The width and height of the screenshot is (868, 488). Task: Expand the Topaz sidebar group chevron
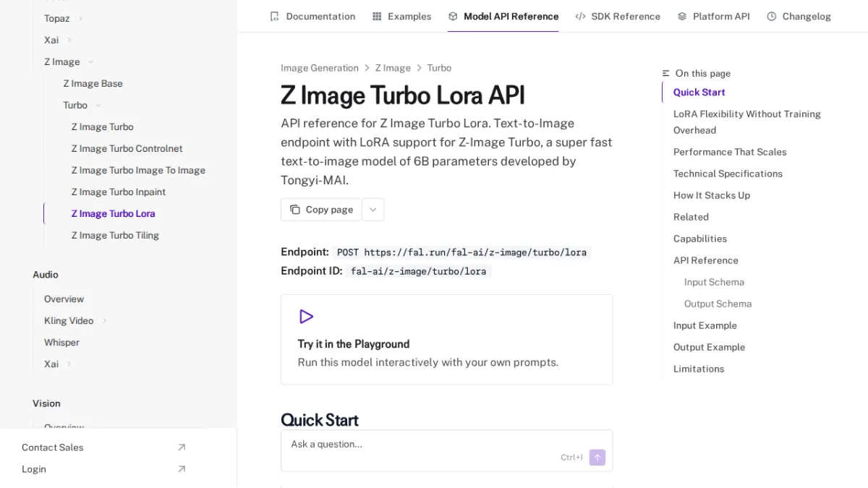coord(80,18)
